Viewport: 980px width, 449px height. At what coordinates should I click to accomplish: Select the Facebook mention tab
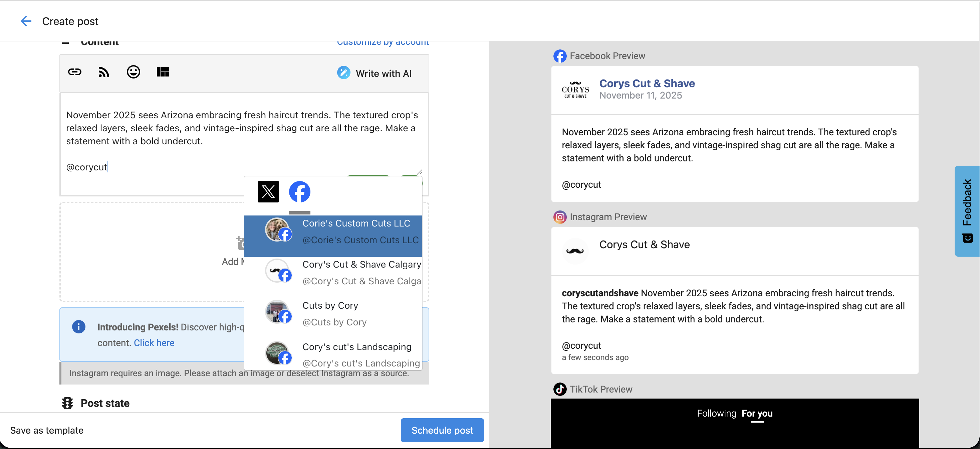click(x=299, y=191)
